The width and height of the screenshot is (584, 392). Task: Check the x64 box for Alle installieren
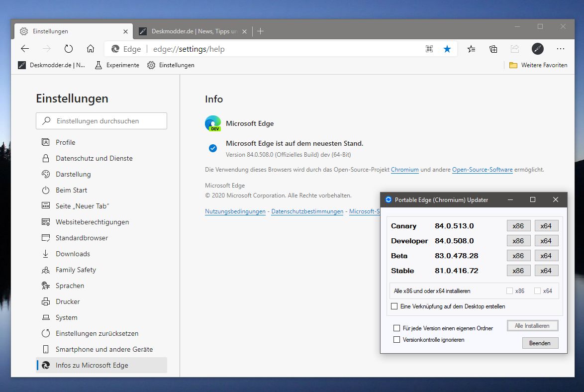537,291
